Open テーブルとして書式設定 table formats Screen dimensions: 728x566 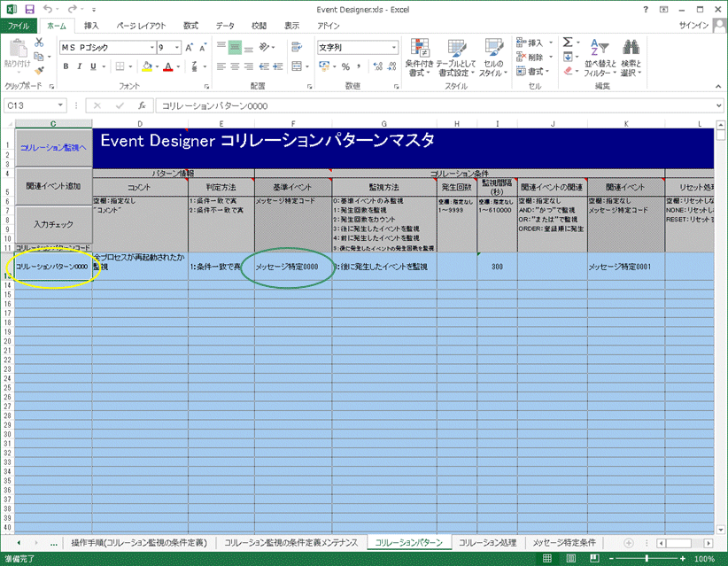(456, 58)
